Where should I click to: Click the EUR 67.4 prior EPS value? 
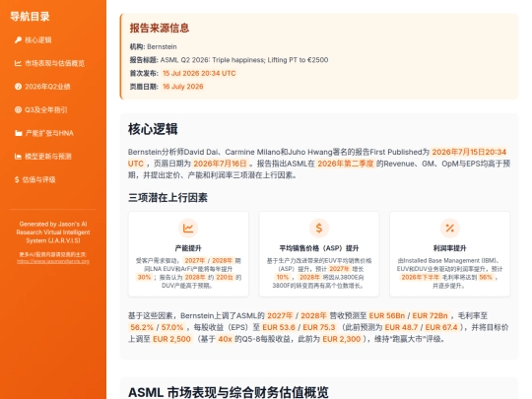pyautogui.click(x=441, y=327)
